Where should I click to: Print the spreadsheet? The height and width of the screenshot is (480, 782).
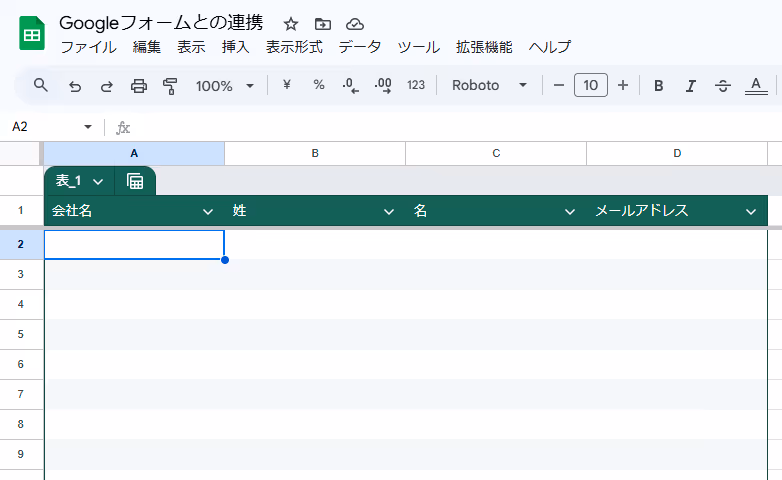139,86
